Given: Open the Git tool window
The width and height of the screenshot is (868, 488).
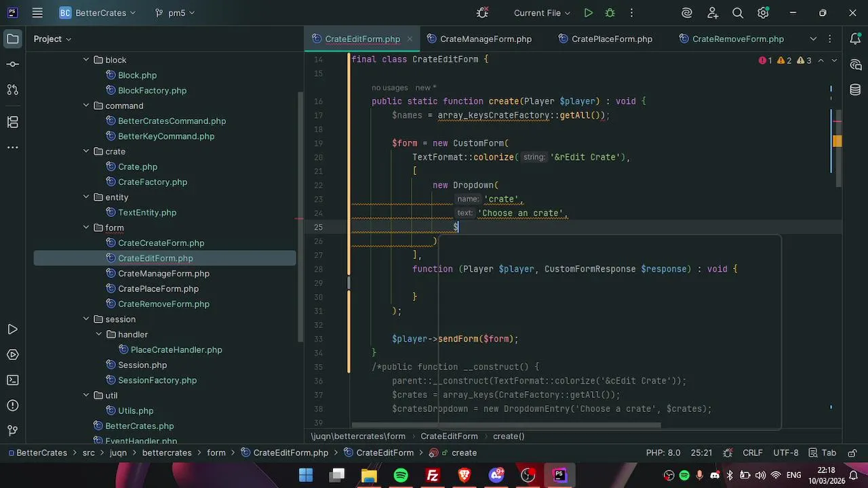Looking at the screenshot, I should (x=12, y=430).
